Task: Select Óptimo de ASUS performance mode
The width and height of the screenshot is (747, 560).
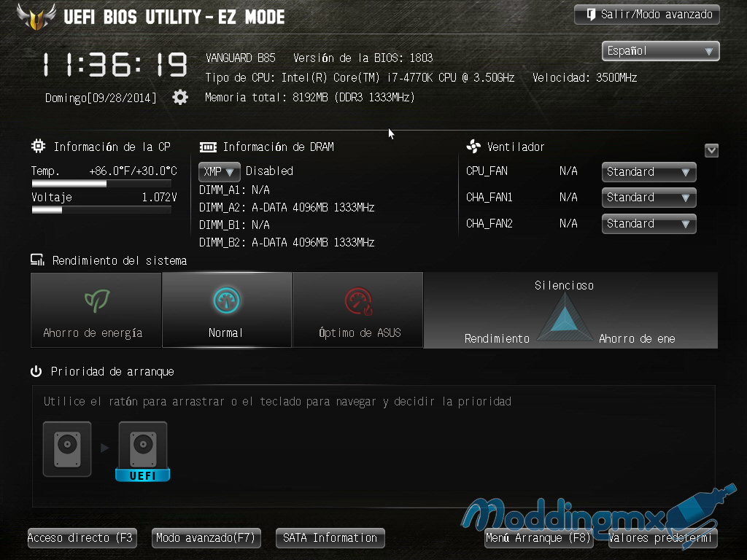Action: tap(357, 310)
